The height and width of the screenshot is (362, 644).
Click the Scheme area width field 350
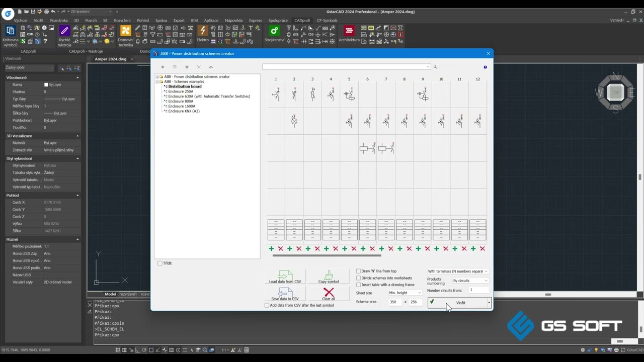coord(395,302)
